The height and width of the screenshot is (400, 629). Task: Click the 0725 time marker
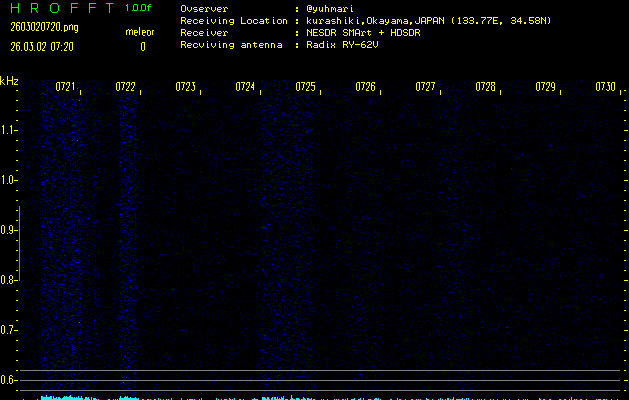[305, 87]
